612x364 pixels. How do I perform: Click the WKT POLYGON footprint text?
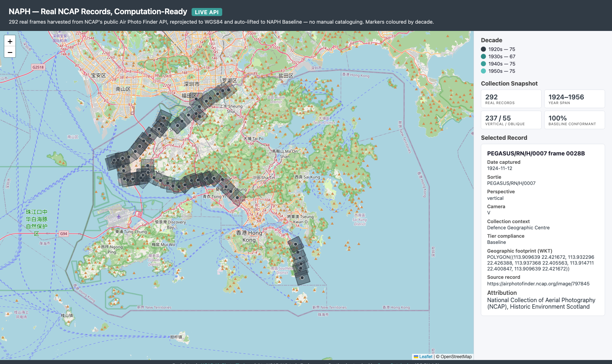pos(541,263)
